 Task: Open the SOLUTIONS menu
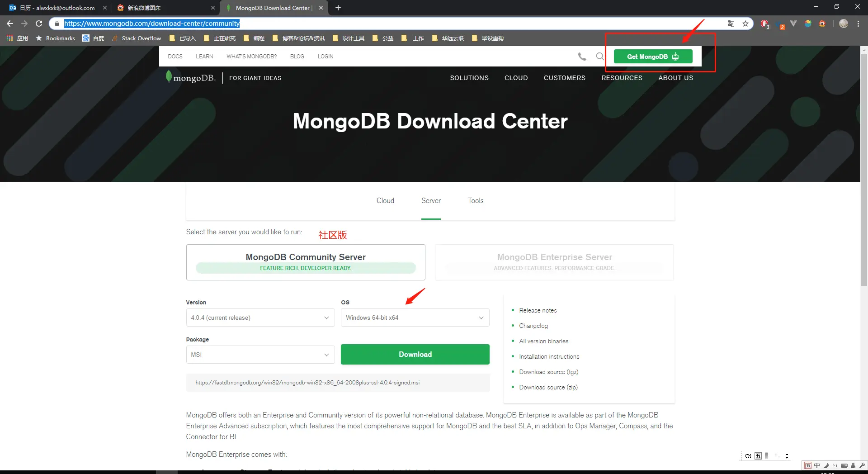469,78
